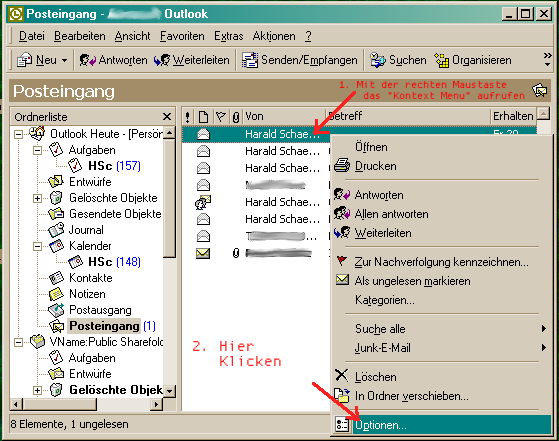Open the Neu dropdown arrow
Viewport: 559px width, 441px height.
[x=64, y=60]
